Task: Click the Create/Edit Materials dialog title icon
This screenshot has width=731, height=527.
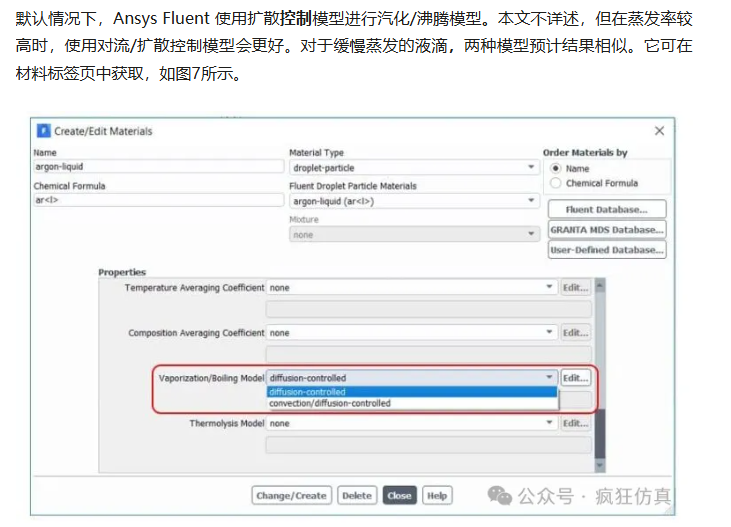Action: (x=43, y=131)
